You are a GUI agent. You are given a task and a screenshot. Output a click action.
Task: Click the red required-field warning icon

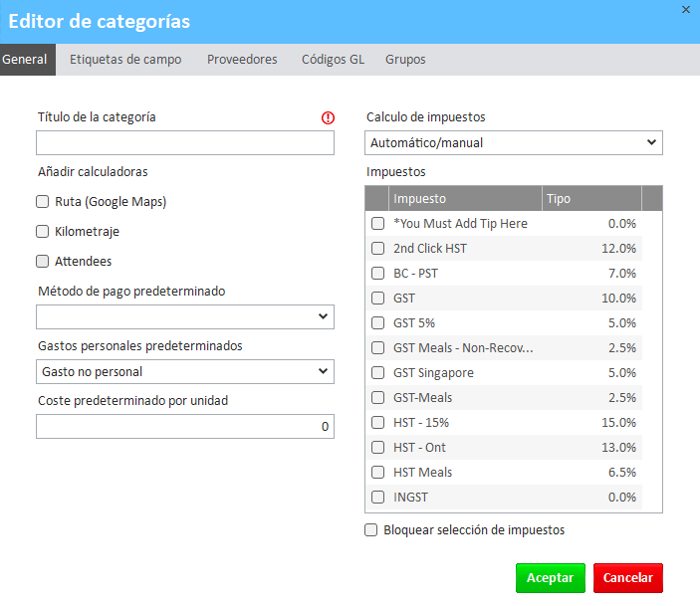[328, 117]
